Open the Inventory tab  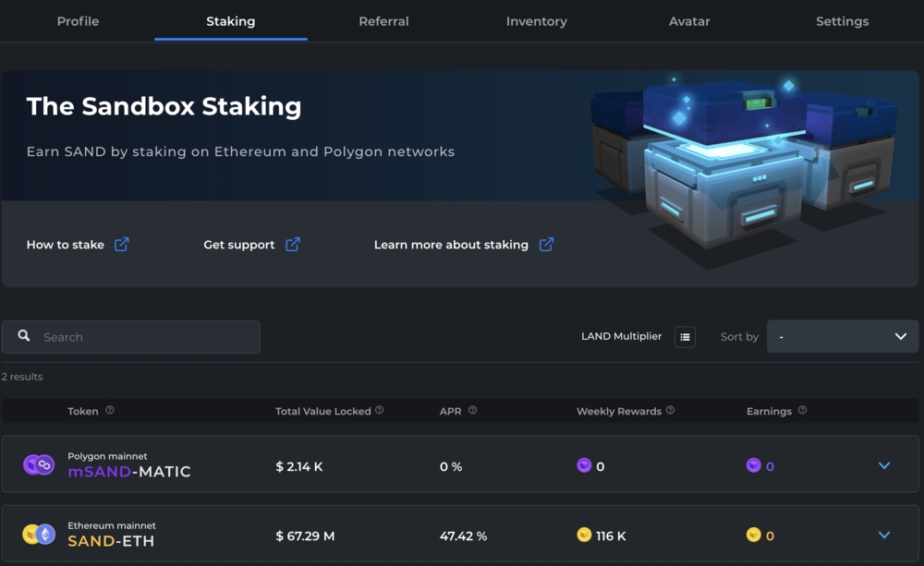536,21
